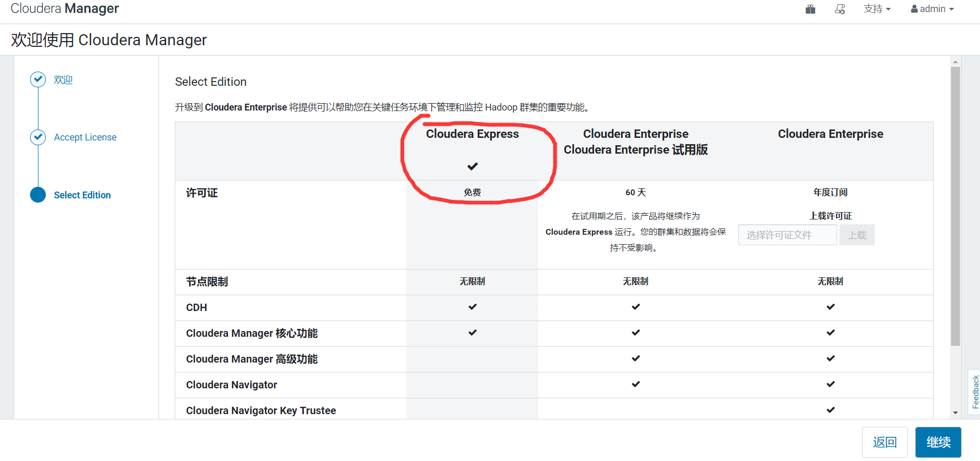The width and height of the screenshot is (980, 461).
Task: Click the 选择许可证文件 license file field
Action: click(x=788, y=235)
